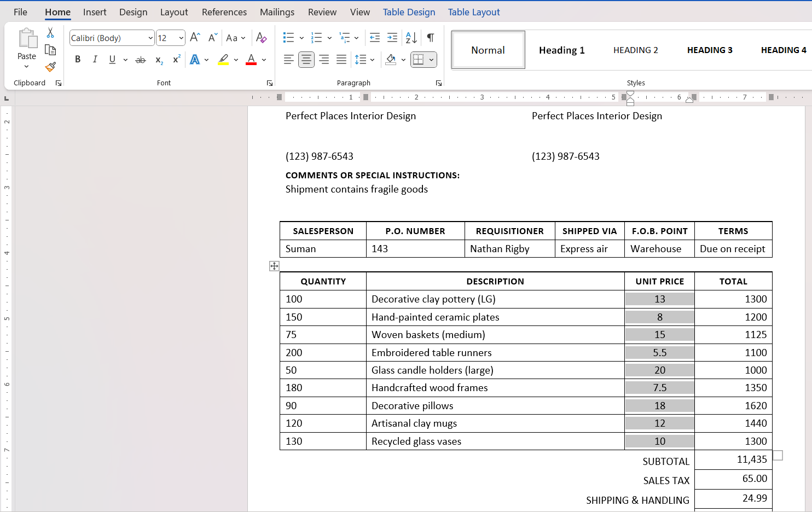Apply the Normal style
Image resolution: width=812 pixels, height=512 pixels.
point(488,50)
